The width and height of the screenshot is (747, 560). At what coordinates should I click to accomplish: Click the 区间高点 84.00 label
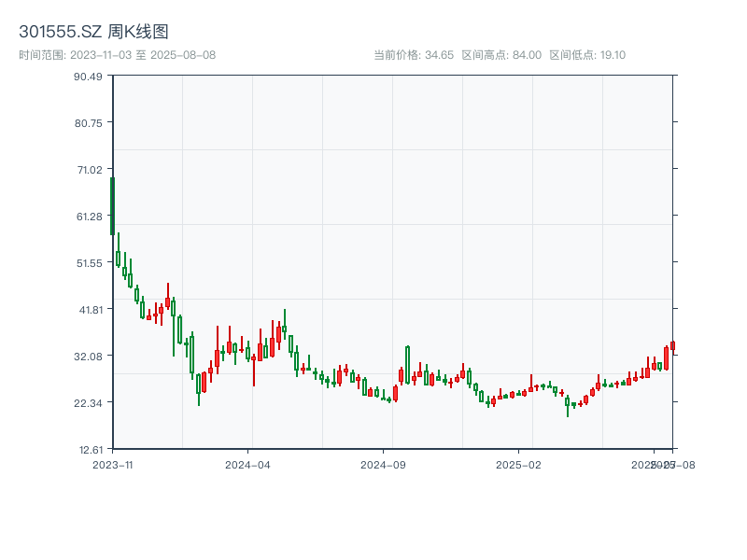[x=501, y=55]
